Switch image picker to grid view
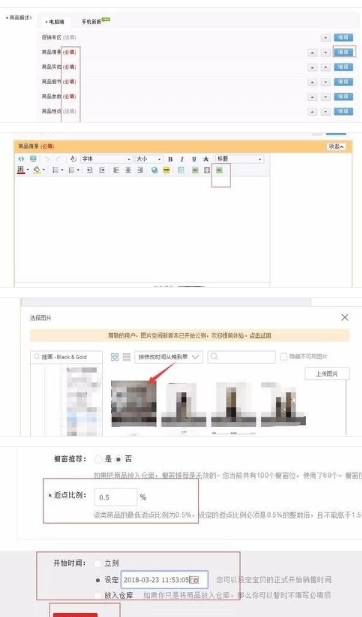The image size is (362, 617). 115,357
